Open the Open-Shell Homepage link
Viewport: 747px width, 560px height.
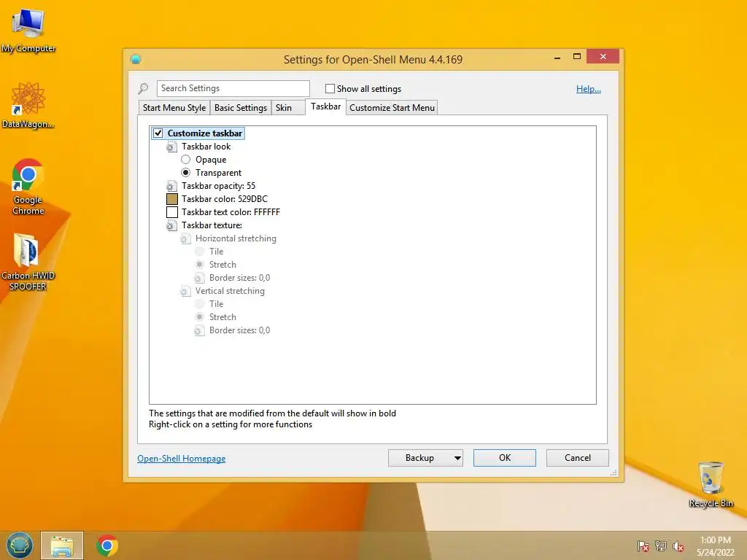(182, 459)
